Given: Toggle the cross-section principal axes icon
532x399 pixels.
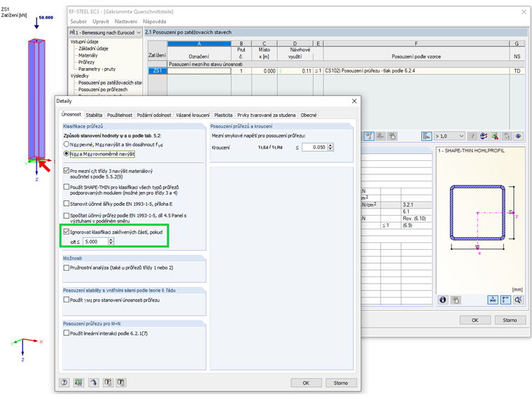Looking at the screenshot, I should pos(505,300).
